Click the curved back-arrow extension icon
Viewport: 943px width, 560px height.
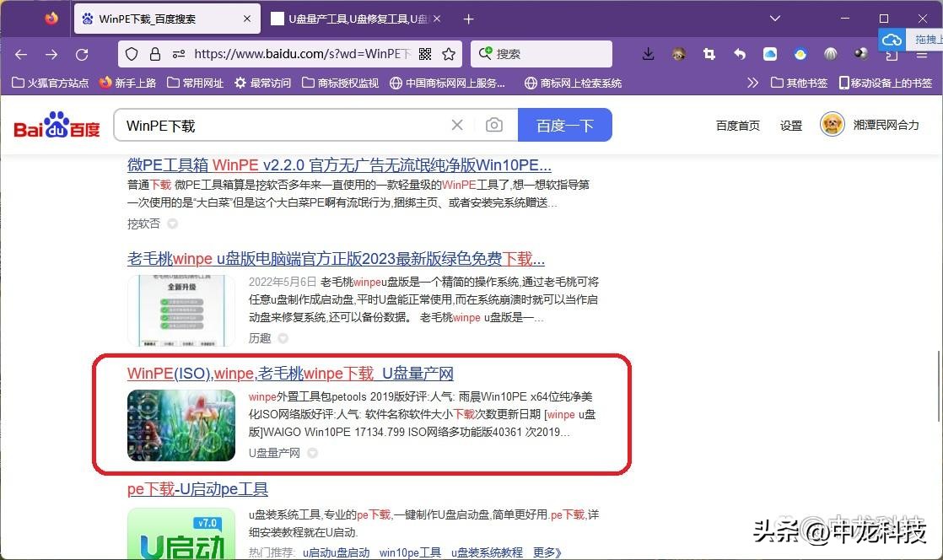point(739,54)
